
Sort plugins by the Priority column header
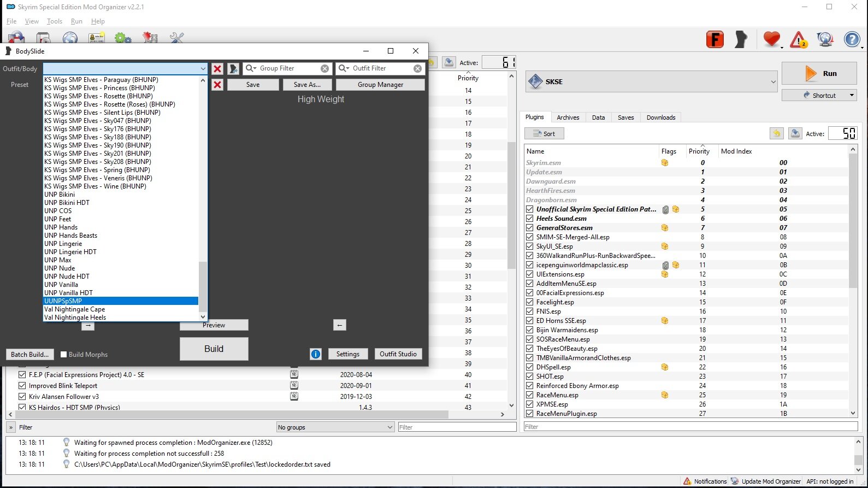point(699,151)
